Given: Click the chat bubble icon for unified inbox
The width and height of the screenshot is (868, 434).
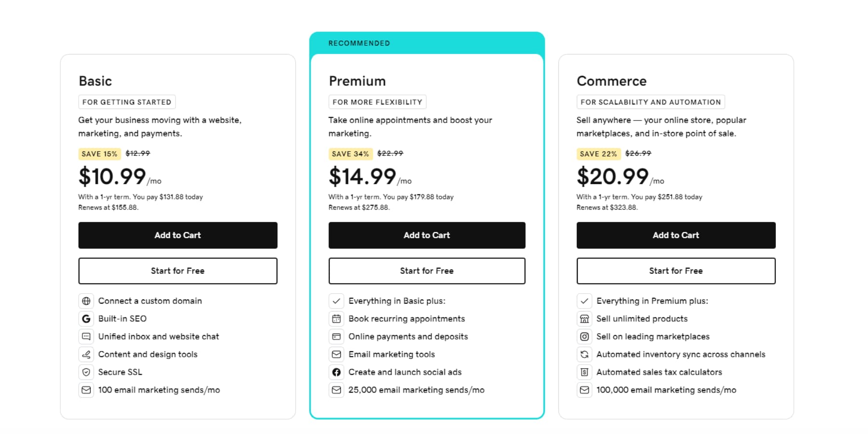Looking at the screenshot, I should [86, 337].
